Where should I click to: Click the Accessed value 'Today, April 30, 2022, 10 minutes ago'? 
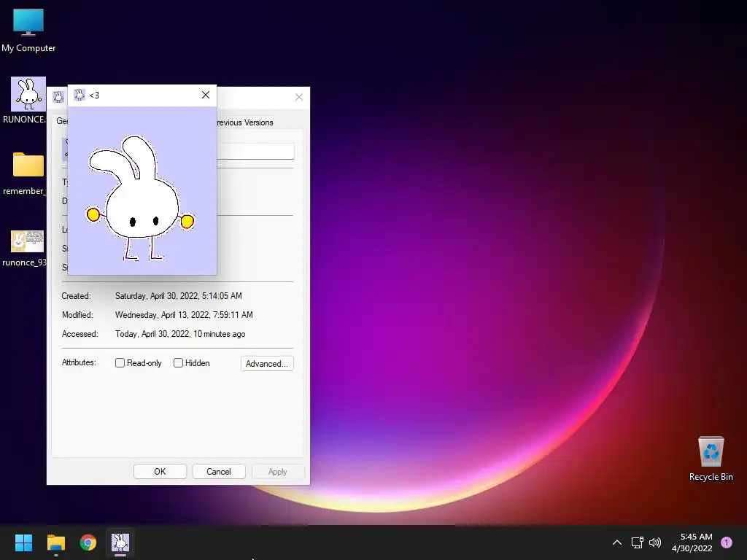[x=180, y=334]
